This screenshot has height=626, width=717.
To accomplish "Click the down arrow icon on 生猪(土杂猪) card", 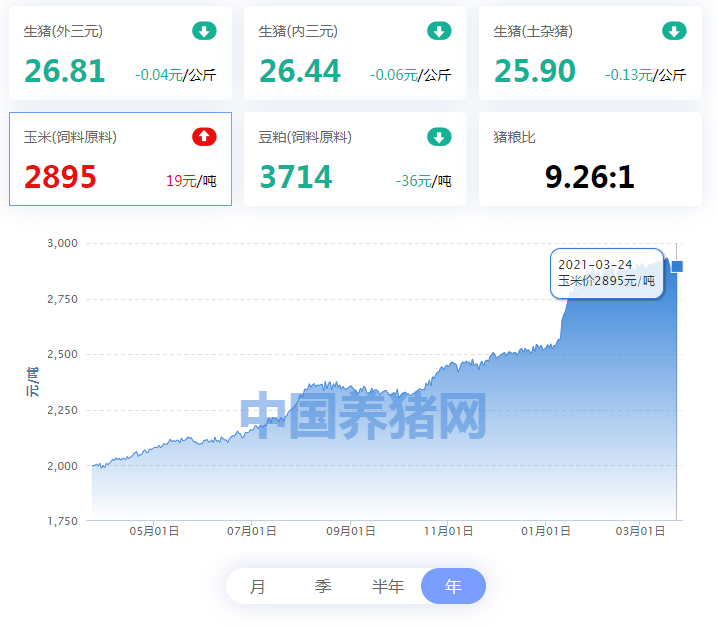I will pos(674,31).
